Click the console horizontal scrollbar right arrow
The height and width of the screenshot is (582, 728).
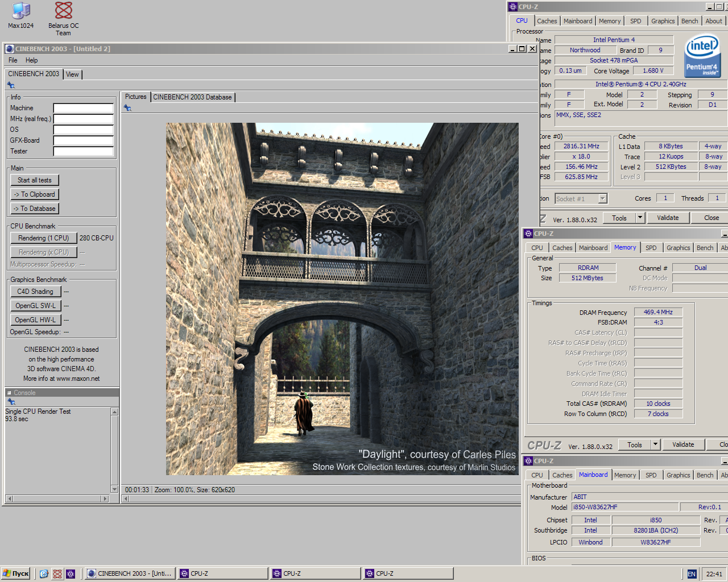[x=105, y=498]
